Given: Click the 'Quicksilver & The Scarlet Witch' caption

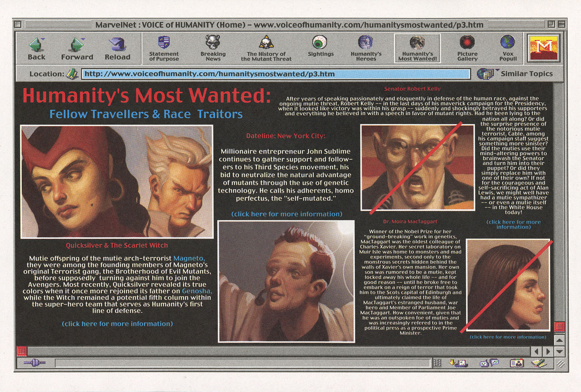Looking at the screenshot, I should click(x=117, y=245).
